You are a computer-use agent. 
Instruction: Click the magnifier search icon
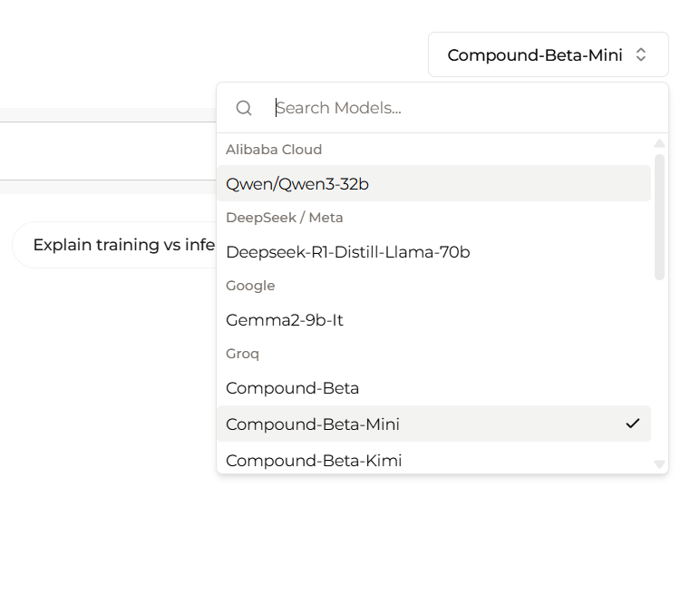244,108
